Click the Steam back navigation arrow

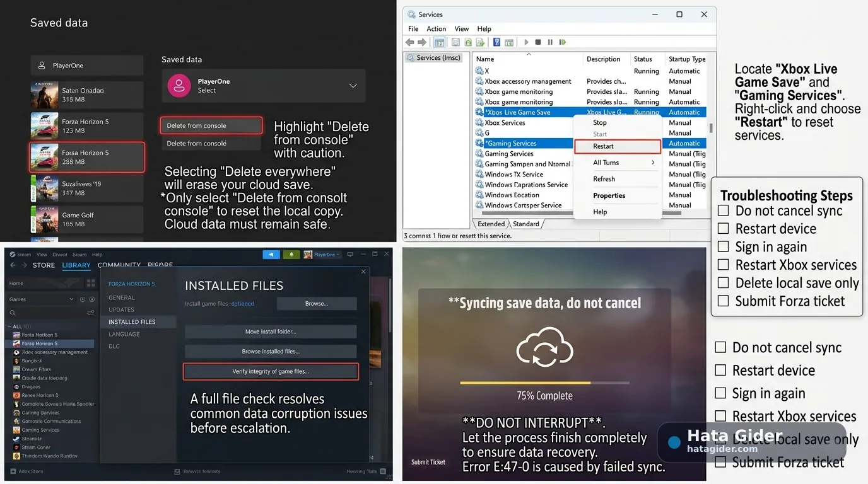(x=13, y=265)
